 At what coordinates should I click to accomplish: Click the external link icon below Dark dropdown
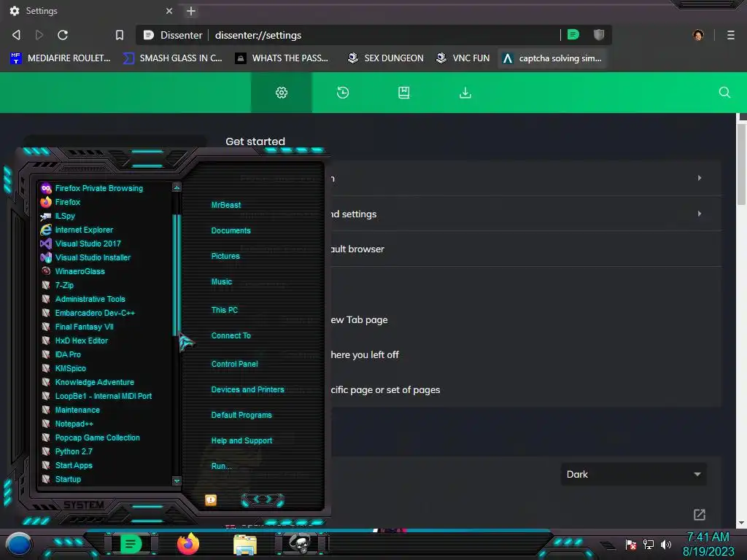[700, 514]
